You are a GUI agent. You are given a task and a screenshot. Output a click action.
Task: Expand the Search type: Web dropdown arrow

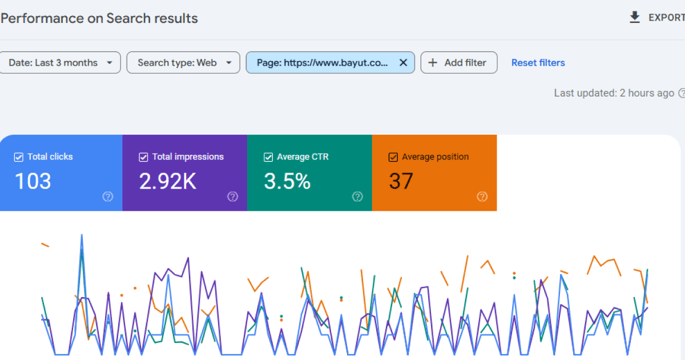pos(228,63)
